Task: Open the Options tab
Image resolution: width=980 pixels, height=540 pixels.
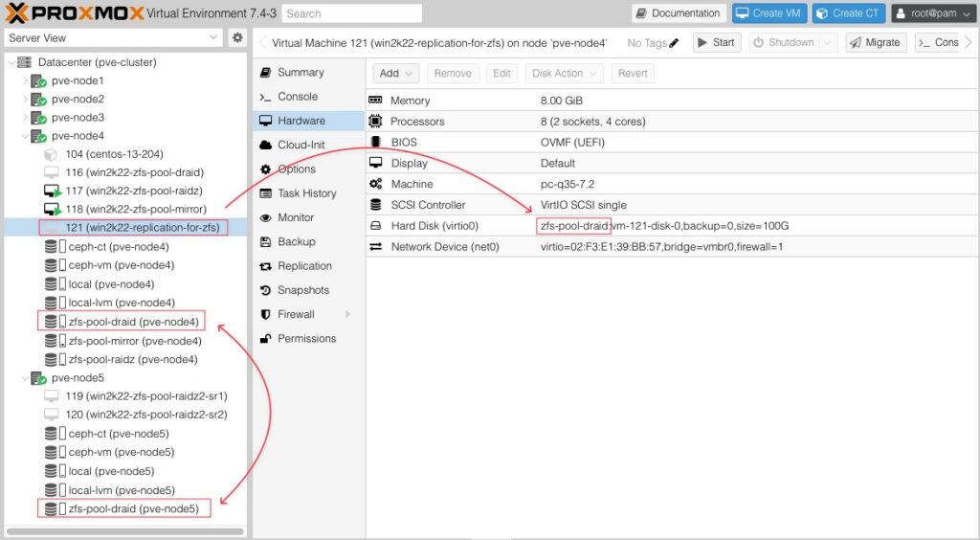Action: [309, 169]
